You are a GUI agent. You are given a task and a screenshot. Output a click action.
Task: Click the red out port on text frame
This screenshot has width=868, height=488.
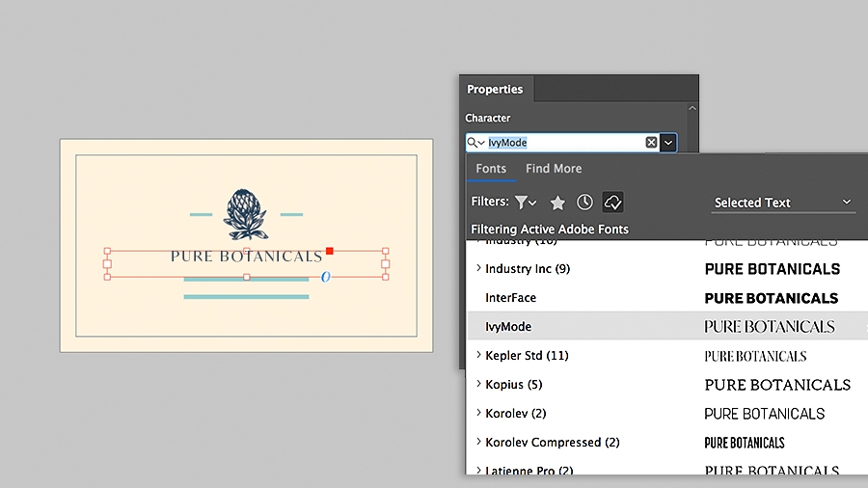[330, 251]
